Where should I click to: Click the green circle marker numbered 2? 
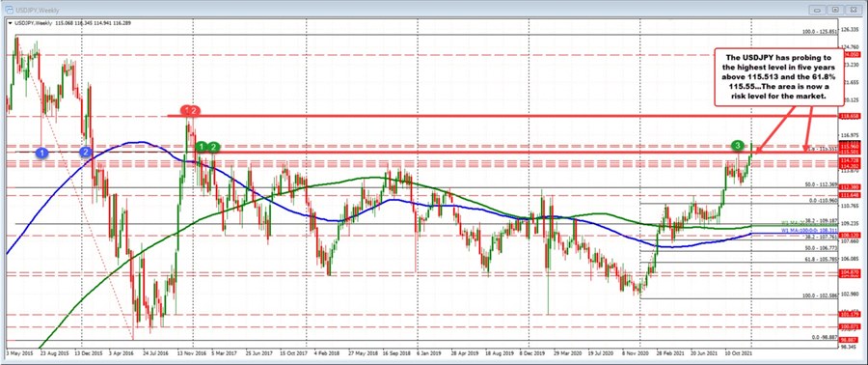tap(214, 147)
